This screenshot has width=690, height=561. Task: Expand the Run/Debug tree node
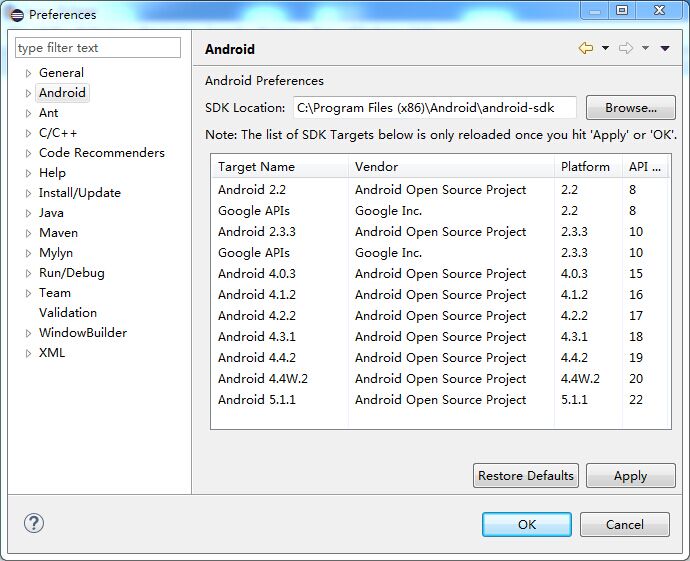(x=28, y=273)
